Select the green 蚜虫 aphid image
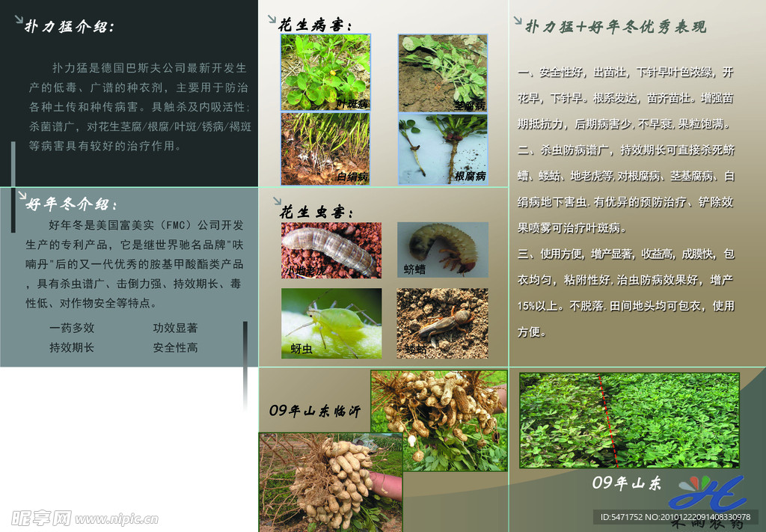The height and width of the screenshot is (532, 766). coord(331,323)
